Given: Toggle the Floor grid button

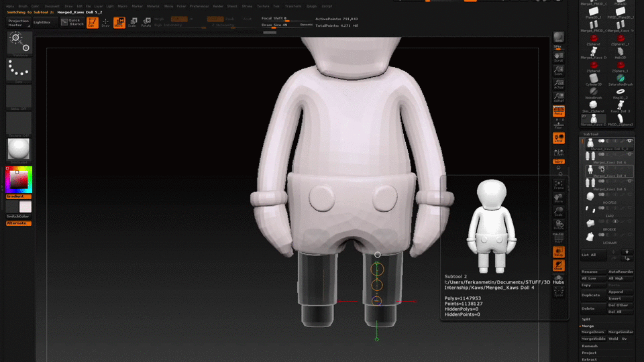Looking at the screenshot, I should pos(559,125).
